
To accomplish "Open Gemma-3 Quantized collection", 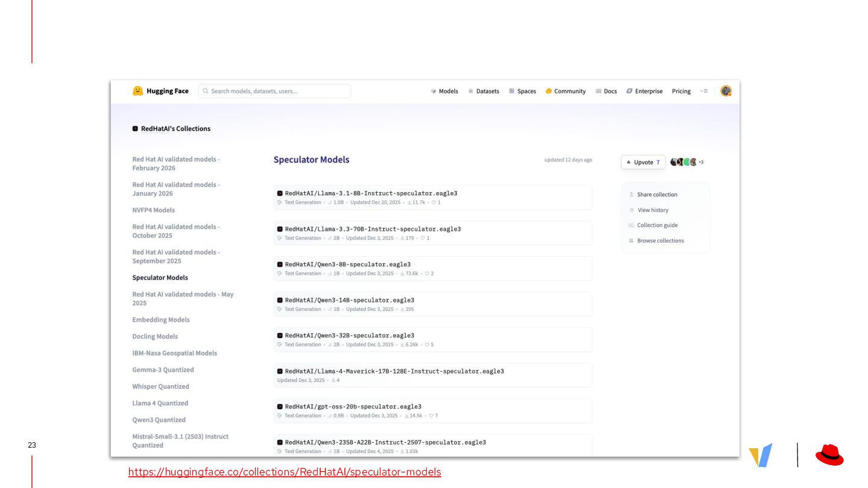I will 163,370.
